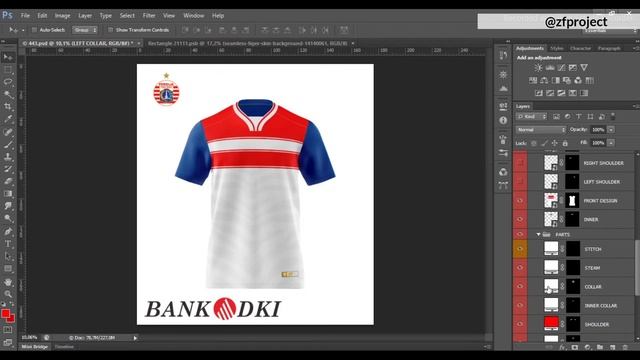Viewport: 640px width, 360px height.
Task: Select the Brush tool
Action: coord(8,144)
